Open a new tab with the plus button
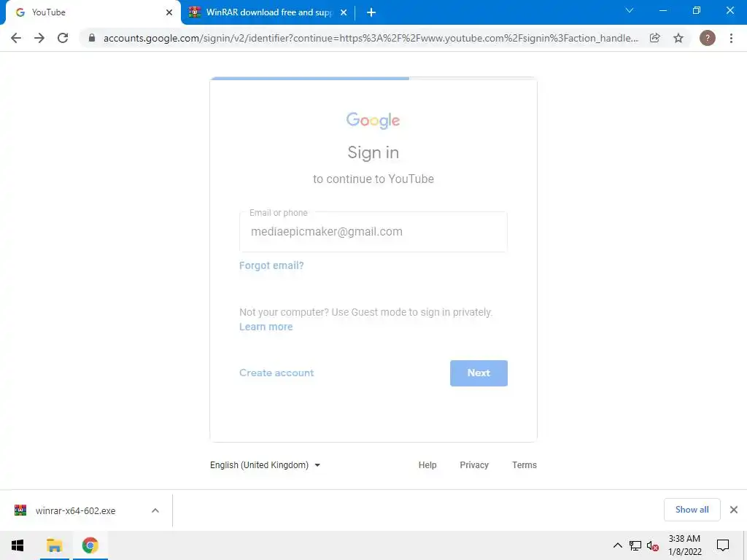Viewport: 747px width, 560px height. pos(371,12)
